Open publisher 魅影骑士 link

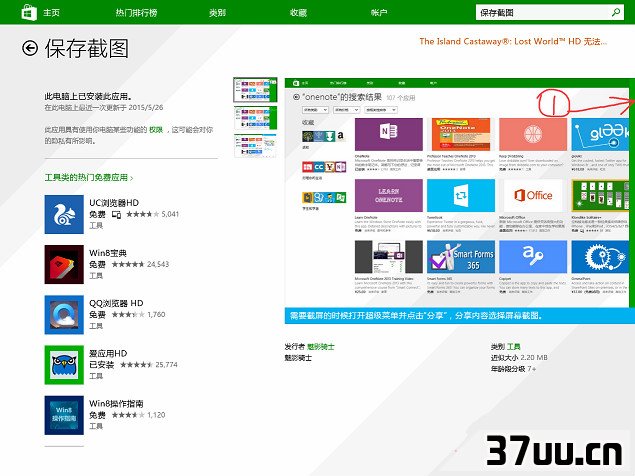[x=321, y=347]
